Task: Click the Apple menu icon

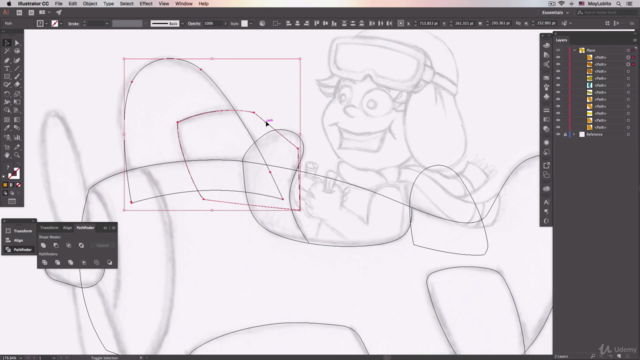Action: coord(9,4)
